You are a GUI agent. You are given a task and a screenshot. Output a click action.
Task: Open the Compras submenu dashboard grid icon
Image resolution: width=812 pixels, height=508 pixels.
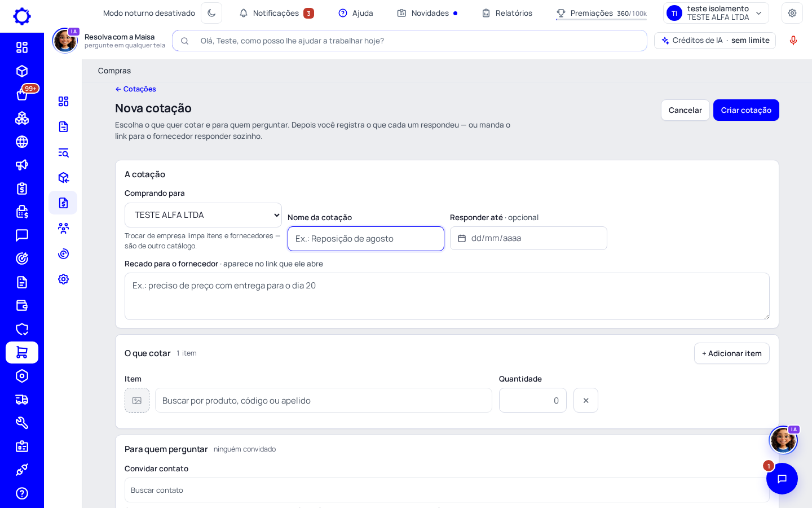tap(63, 101)
